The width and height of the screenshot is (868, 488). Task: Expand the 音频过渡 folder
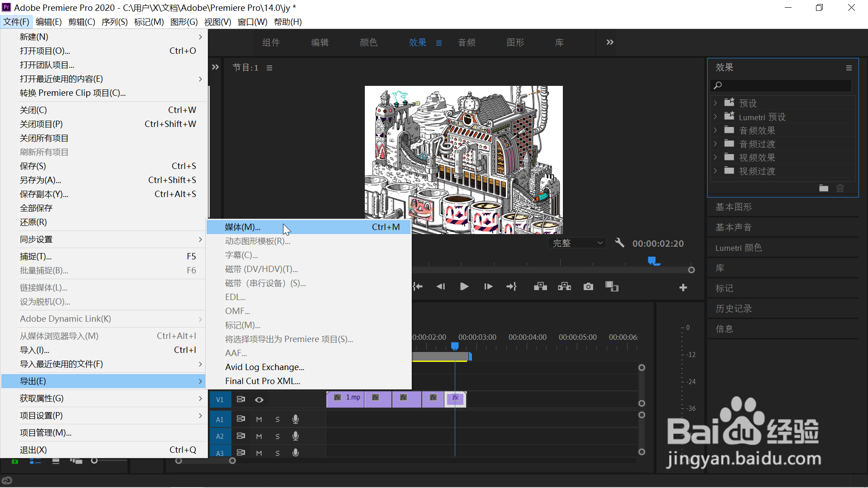point(715,144)
